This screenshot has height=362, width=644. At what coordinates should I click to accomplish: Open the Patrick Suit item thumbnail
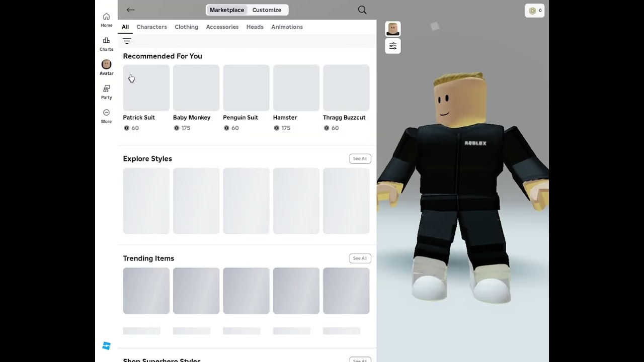coord(146,88)
